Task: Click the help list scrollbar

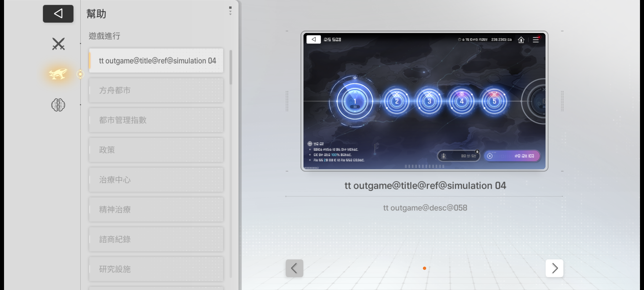Action: click(x=231, y=67)
